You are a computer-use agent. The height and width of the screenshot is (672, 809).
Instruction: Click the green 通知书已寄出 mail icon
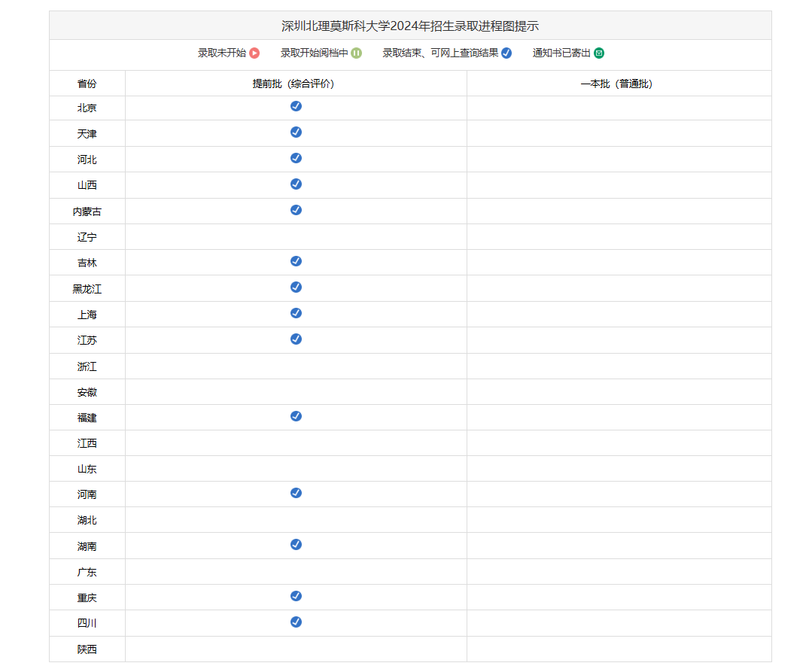pyautogui.click(x=599, y=53)
